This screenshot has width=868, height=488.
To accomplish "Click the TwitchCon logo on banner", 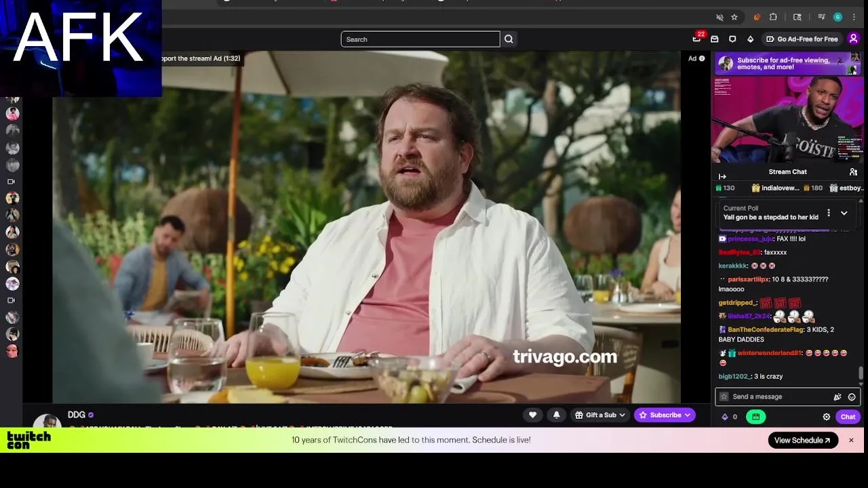I will pyautogui.click(x=28, y=441).
